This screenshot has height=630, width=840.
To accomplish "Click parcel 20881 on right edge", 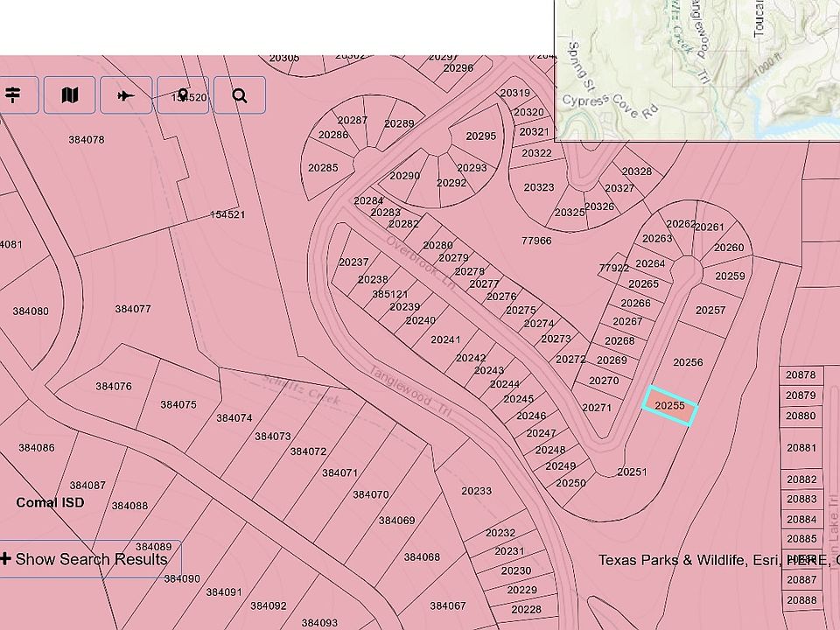I will click(801, 448).
